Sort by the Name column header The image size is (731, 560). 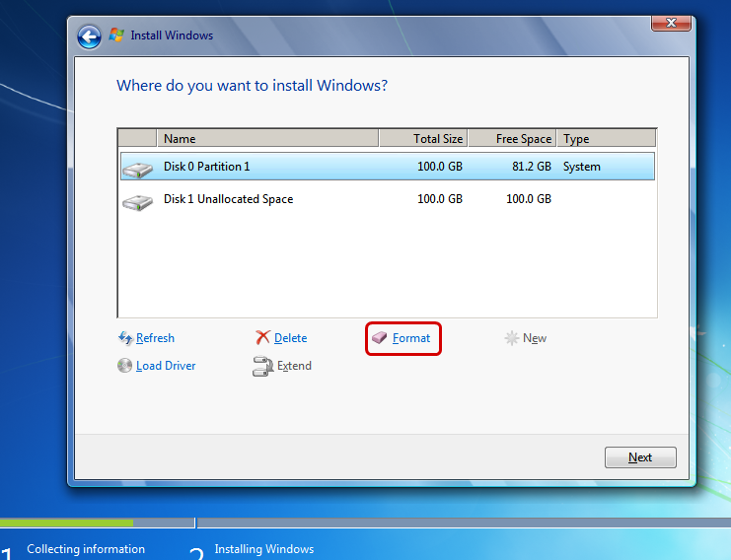pyautogui.click(x=267, y=139)
